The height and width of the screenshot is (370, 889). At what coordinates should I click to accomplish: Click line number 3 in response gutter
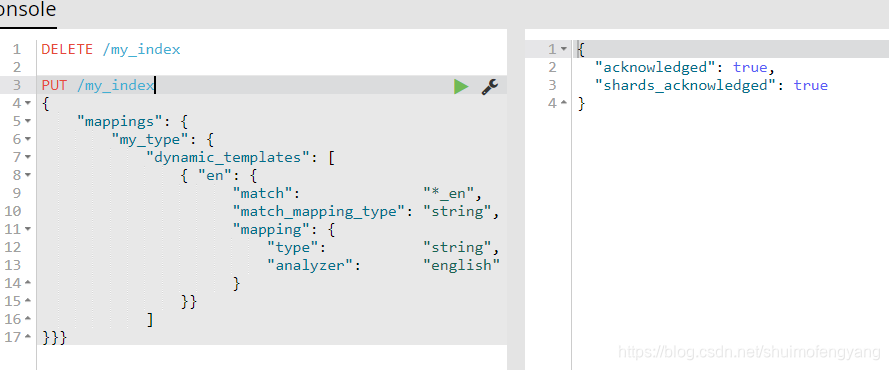552,86
